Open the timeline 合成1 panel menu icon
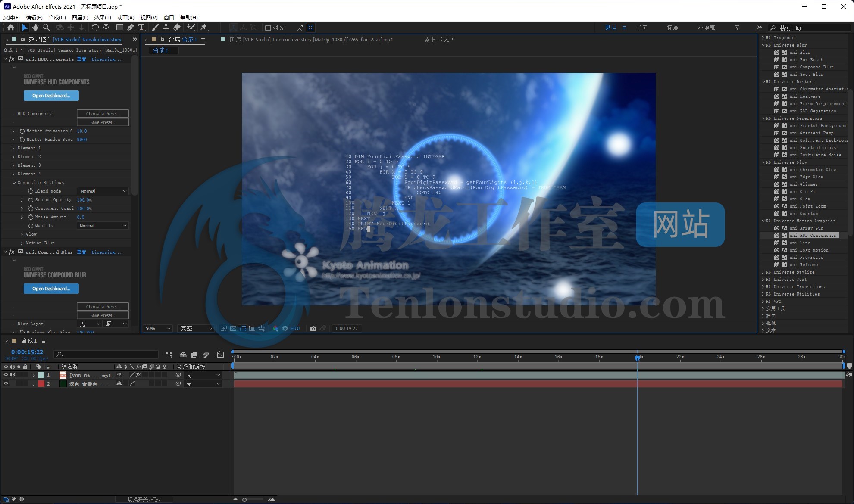Image resolution: width=854 pixels, height=504 pixels. pyautogui.click(x=44, y=341)
